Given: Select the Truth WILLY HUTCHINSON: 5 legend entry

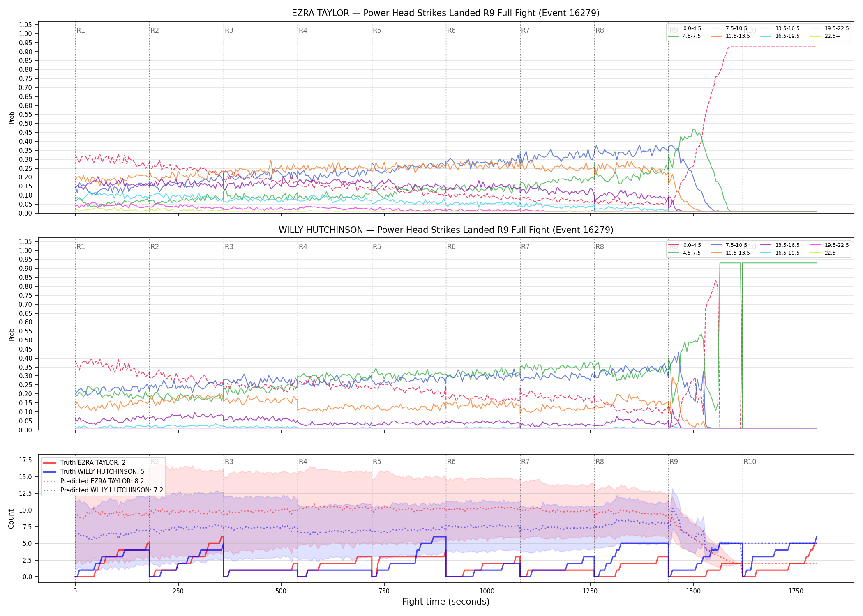Looking at the screenshot, I should point(94,472).
